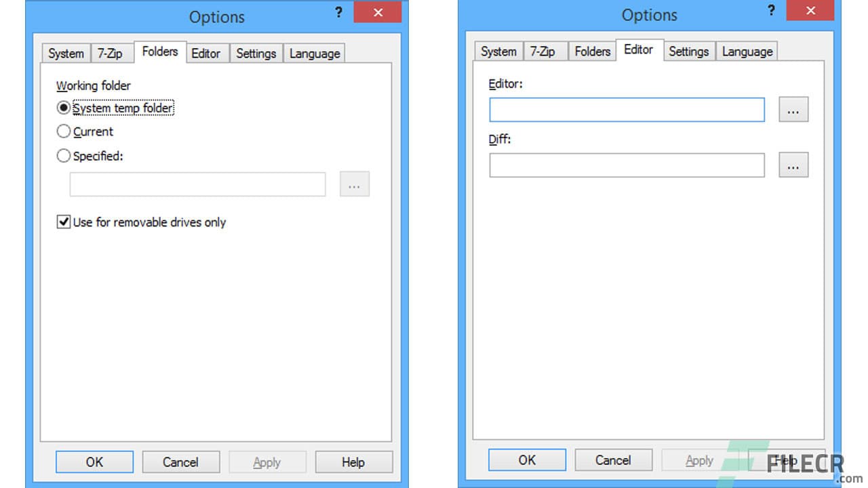Click the Editor path text field

coord(627,110)
